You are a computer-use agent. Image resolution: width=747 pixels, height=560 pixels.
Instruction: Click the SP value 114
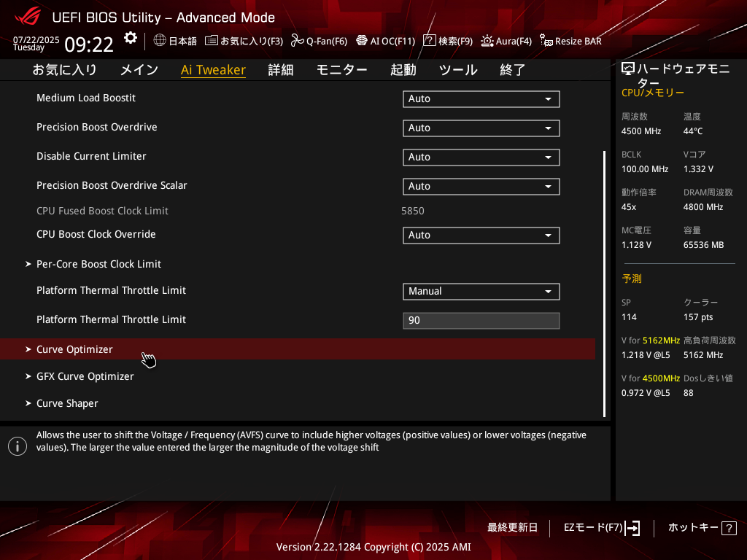[629, 317]
